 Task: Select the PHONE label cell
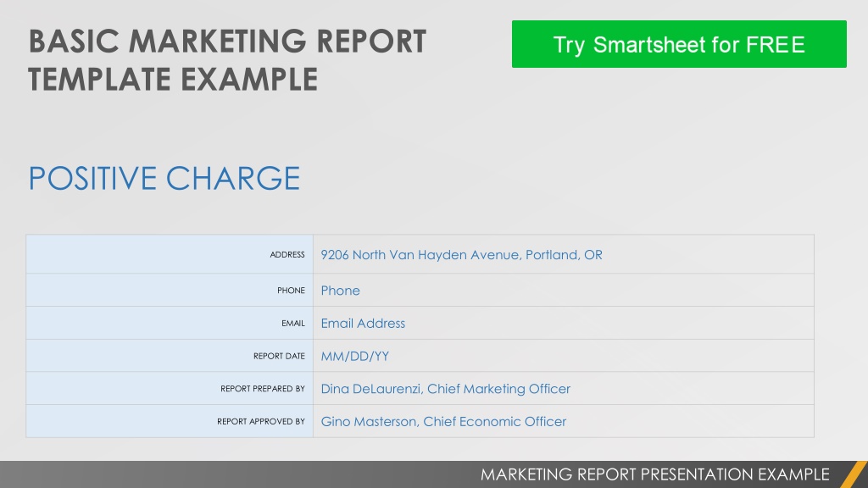(x=170, y=290)
